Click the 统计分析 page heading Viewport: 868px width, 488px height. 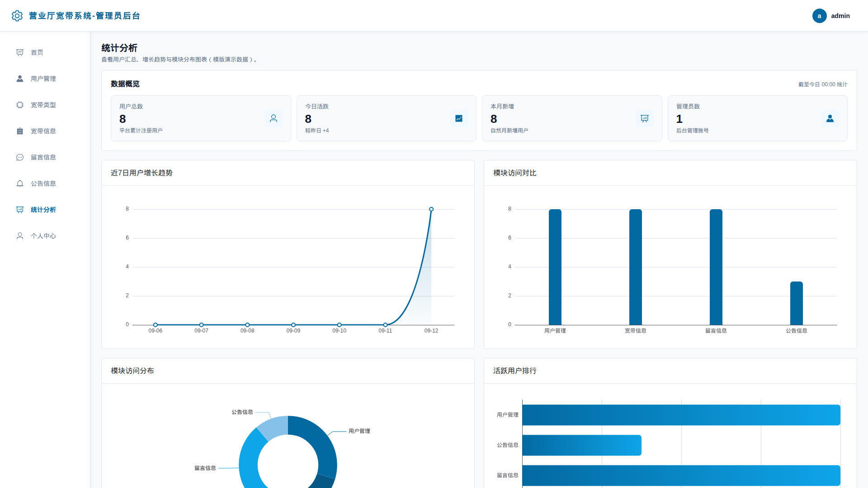(x=119, y=48)
